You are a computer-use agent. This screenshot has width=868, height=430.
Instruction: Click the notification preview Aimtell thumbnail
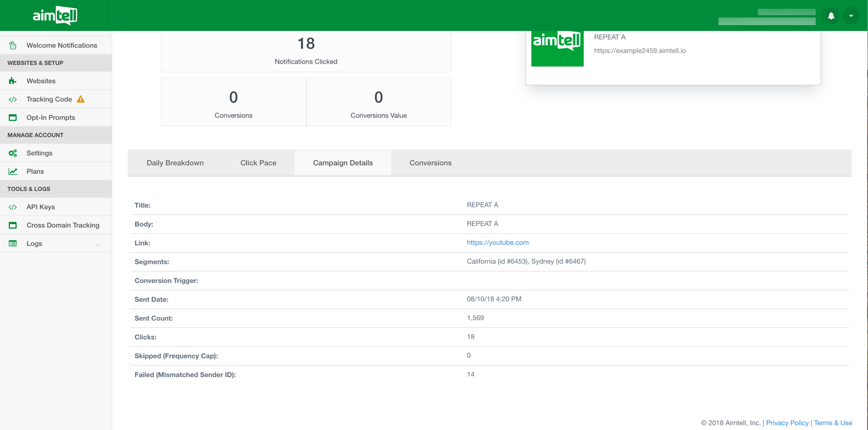coord(557,47)
